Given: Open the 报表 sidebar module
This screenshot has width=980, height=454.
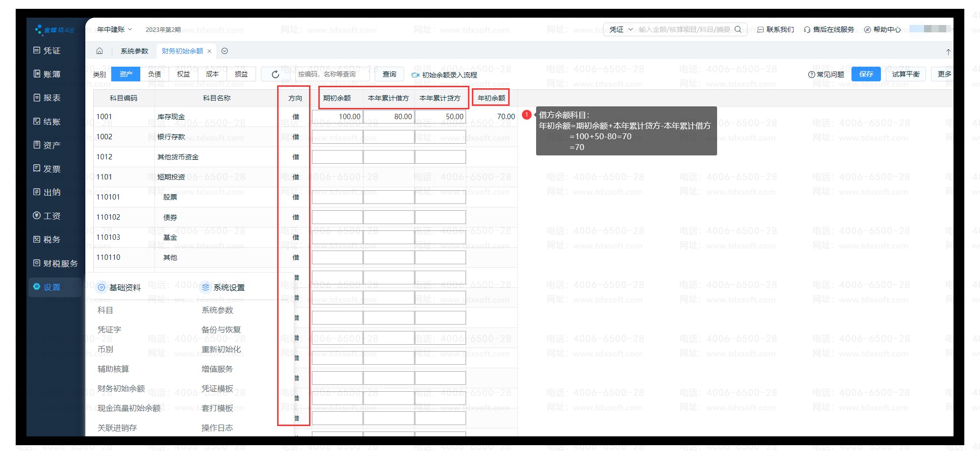Looking at the screenshot, I should (47, 98).
